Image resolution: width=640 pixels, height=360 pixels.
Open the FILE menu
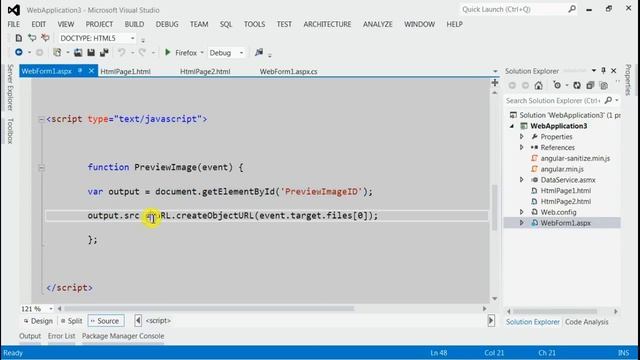(13, 24)
